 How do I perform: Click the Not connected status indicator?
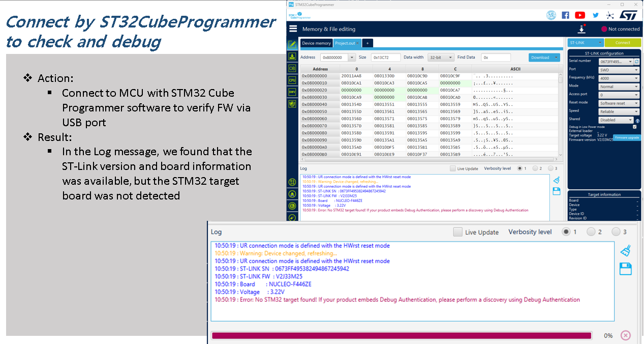point(620,29)
